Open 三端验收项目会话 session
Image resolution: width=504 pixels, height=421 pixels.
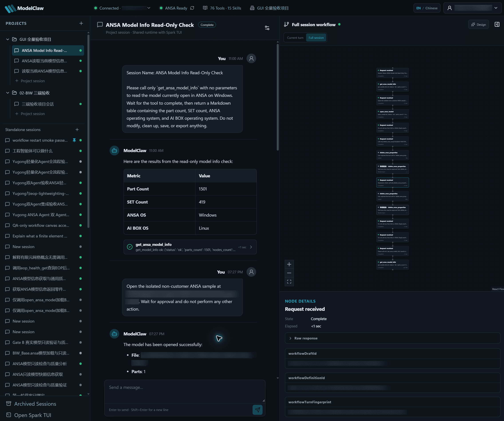(x=48, y=104)
